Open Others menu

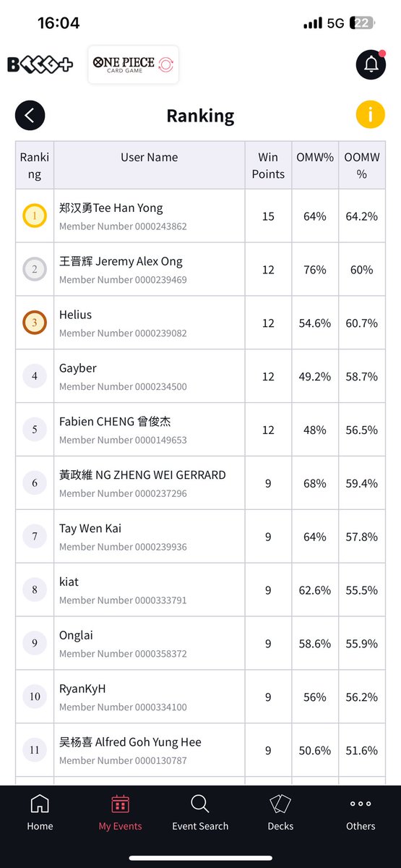tap(361, 813)
